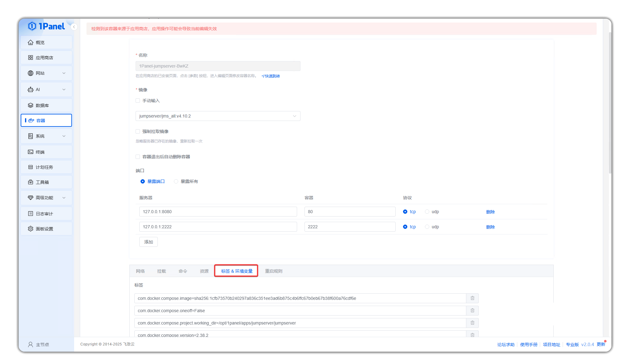
Task: Click the 127.0.0.1:2222 server port field
Action: click(218, 227)
